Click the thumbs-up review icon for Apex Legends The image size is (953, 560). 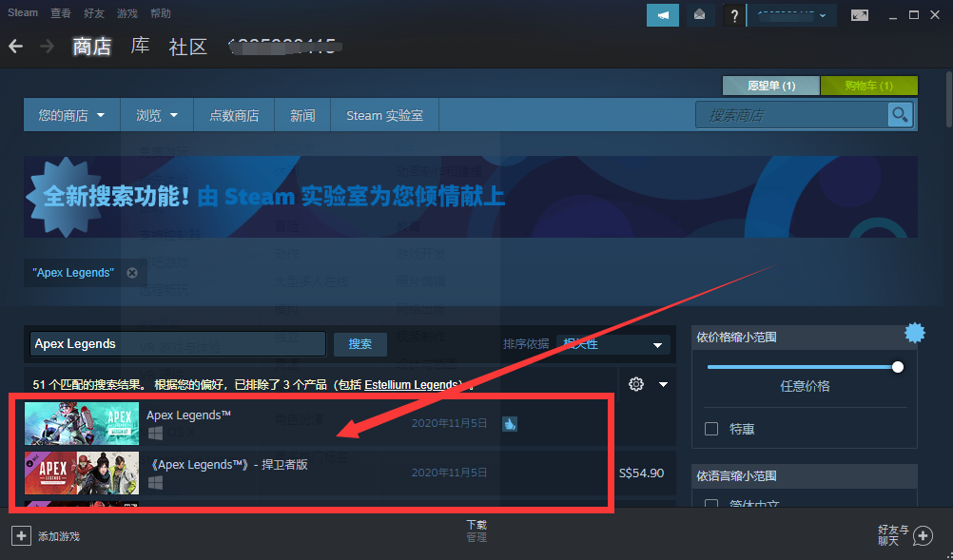click(x=510, y=424)
